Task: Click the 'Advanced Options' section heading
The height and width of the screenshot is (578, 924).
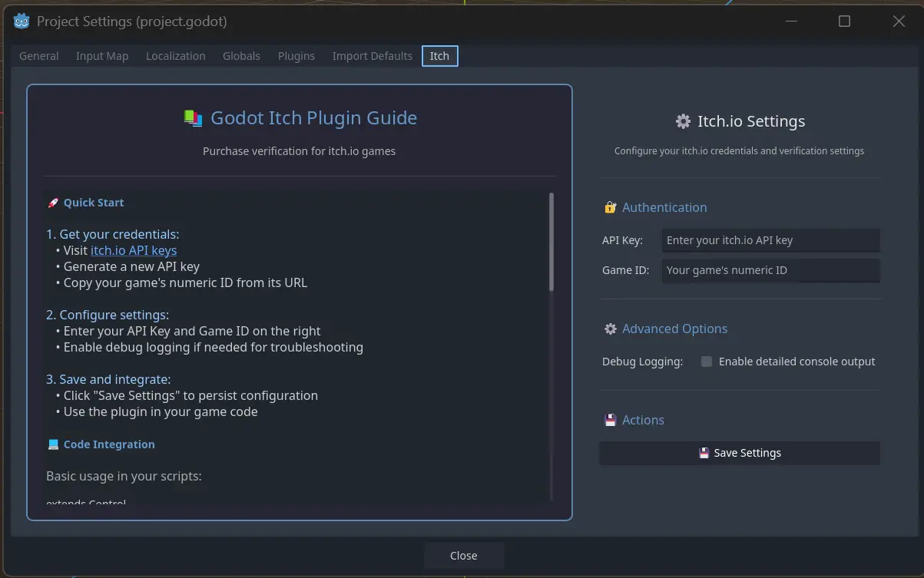Action: click(674, 329)
